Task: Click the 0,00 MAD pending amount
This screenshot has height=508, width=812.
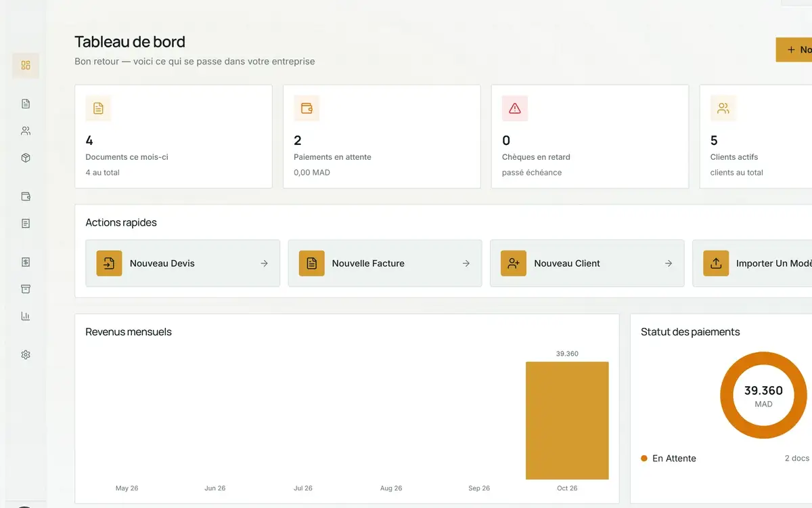Action: coord(312,173)
